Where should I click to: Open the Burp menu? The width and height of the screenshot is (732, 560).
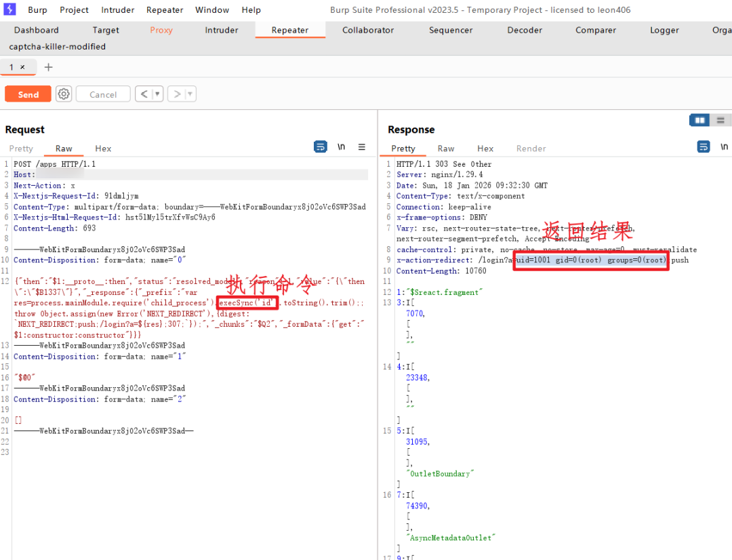[37, 9]
